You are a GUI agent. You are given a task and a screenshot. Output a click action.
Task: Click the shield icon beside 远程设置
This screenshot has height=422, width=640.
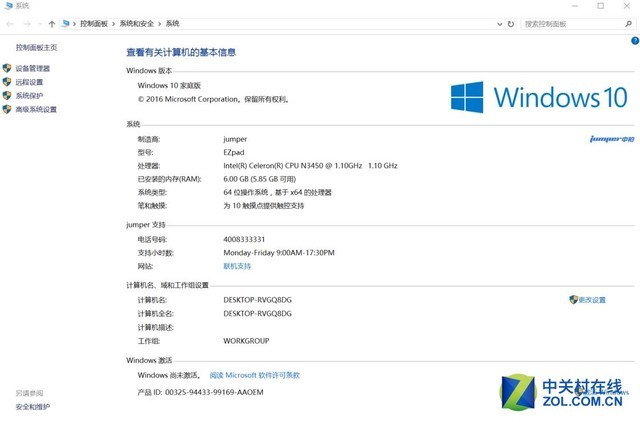pyautogui.click(x=7, y=82)
